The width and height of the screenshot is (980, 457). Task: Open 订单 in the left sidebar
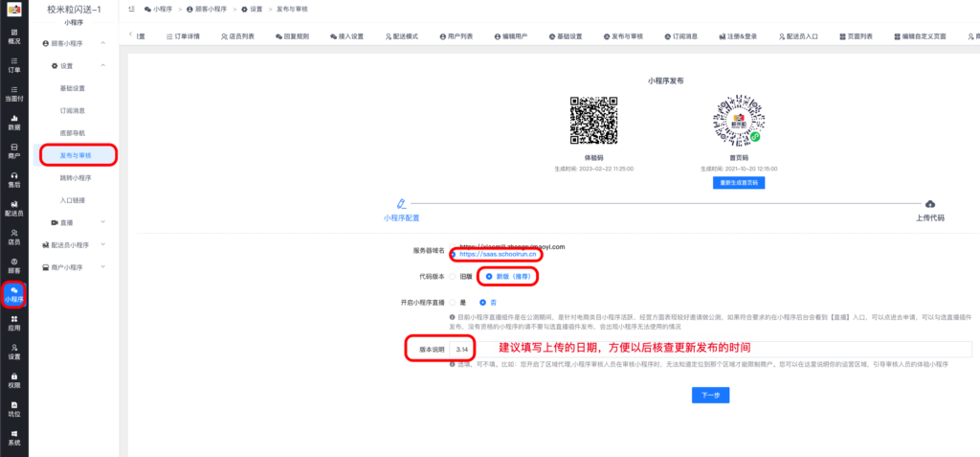13,64
